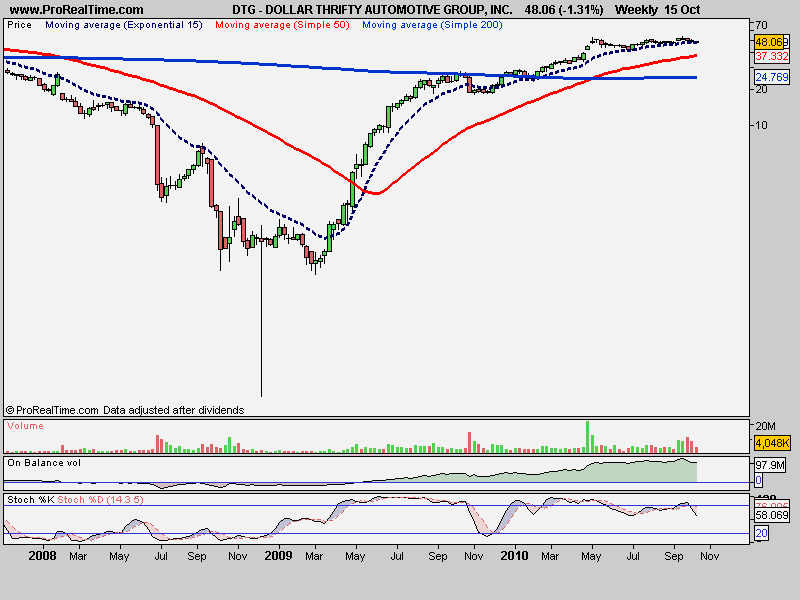Click the yellow 48.06 current price tag
800x600 pixels.
(x=771, y=42)
